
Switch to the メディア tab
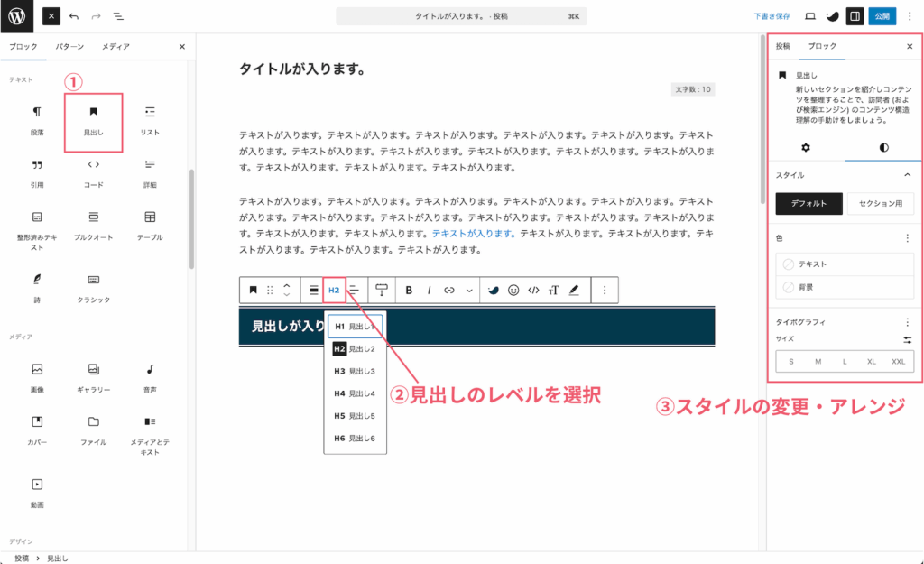[115, 47]
